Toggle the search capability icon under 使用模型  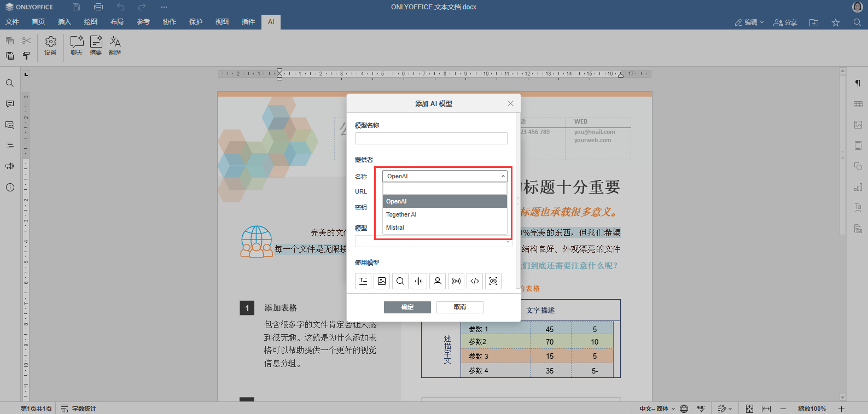[x=400, y=281]
